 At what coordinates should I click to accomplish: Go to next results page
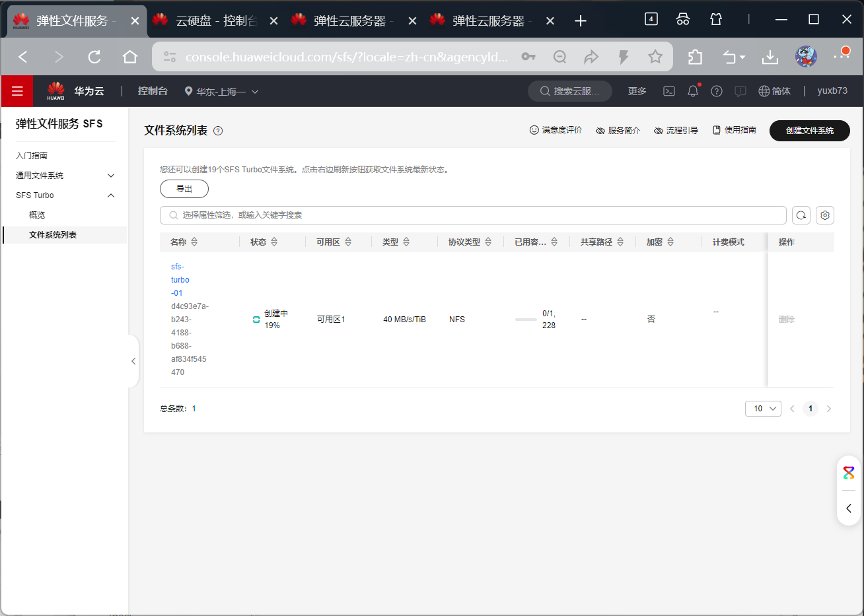click(829, 409)
